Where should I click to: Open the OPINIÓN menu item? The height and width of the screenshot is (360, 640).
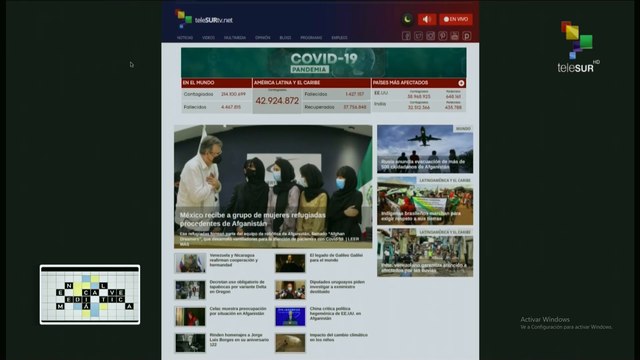pyautogui.click(x=262, y=38)
